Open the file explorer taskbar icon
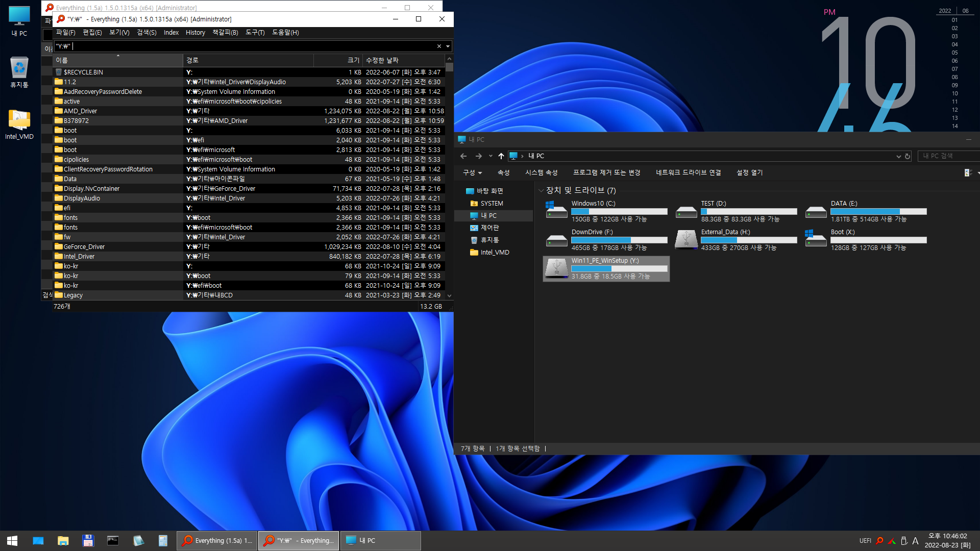This screenshot has height=551, width=980. 63,541
